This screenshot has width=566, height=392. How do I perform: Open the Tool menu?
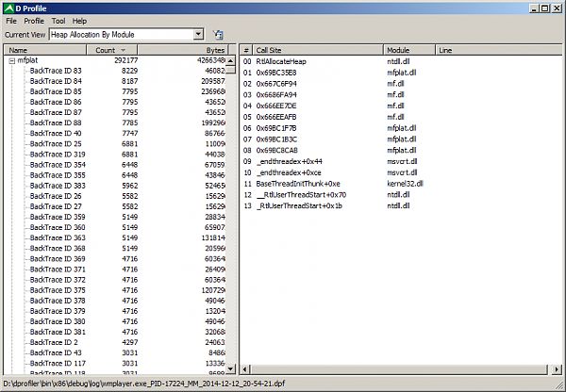point(58,21)
